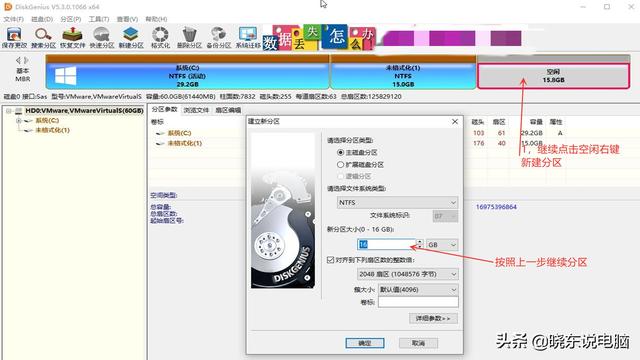Start the 快速分区 quick partition tool
Screen dimensions: 640x360
[102, 38]
